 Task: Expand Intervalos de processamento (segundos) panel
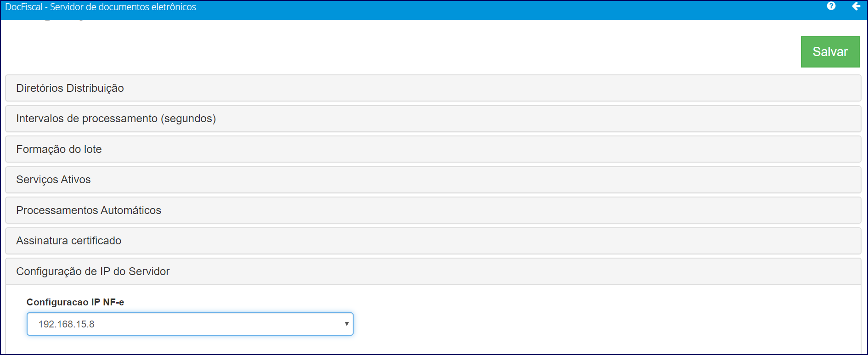pyautogui.click(x=433, y=118)
